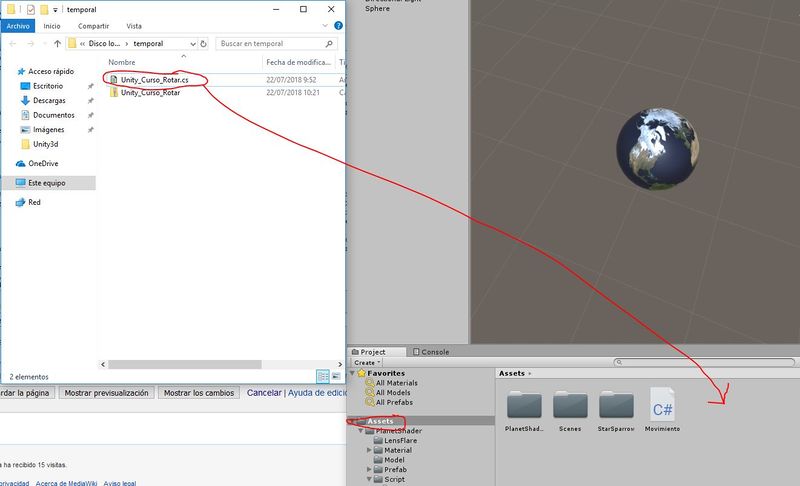Collapse the Favorites tree node
Screen dimensions: 800x486
pyautogui.click(x=353, y=373)
